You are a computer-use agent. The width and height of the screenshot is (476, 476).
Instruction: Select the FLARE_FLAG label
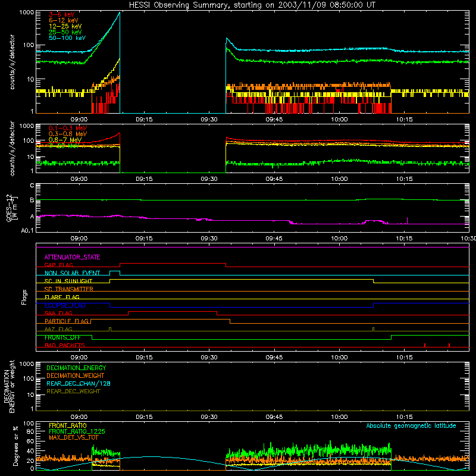(x=62, y=297)
